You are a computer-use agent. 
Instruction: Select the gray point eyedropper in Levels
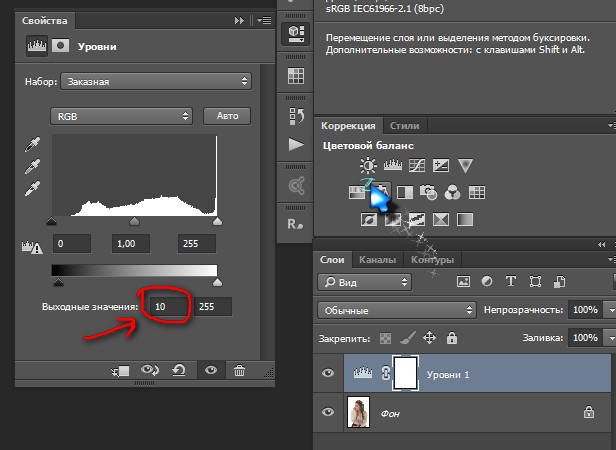[32, 166]
